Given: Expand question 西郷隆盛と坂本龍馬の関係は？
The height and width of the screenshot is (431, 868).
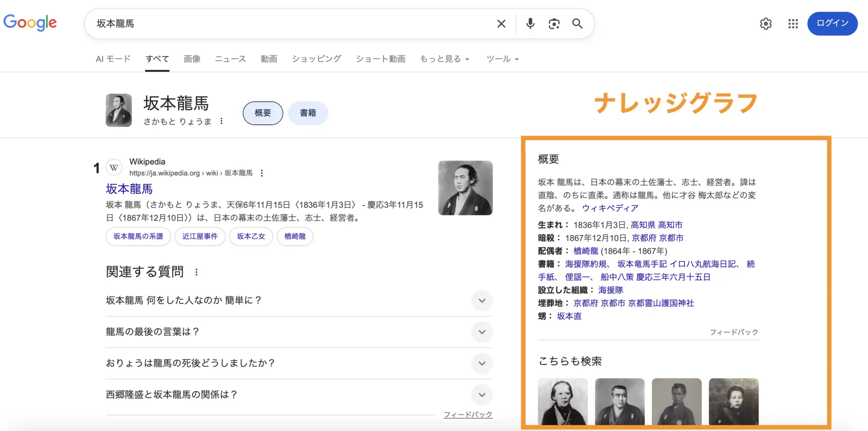Looking at the screenshot, I should coord(299,395).
